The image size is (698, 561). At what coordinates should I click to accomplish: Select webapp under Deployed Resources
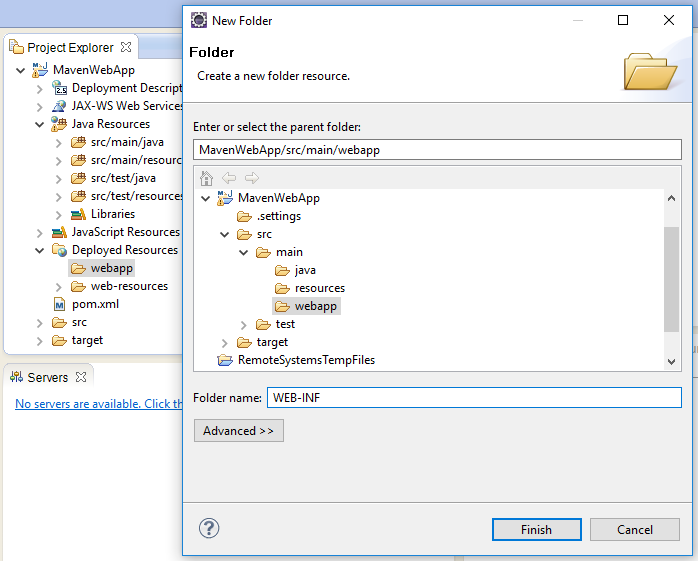(x=101, y=268)
